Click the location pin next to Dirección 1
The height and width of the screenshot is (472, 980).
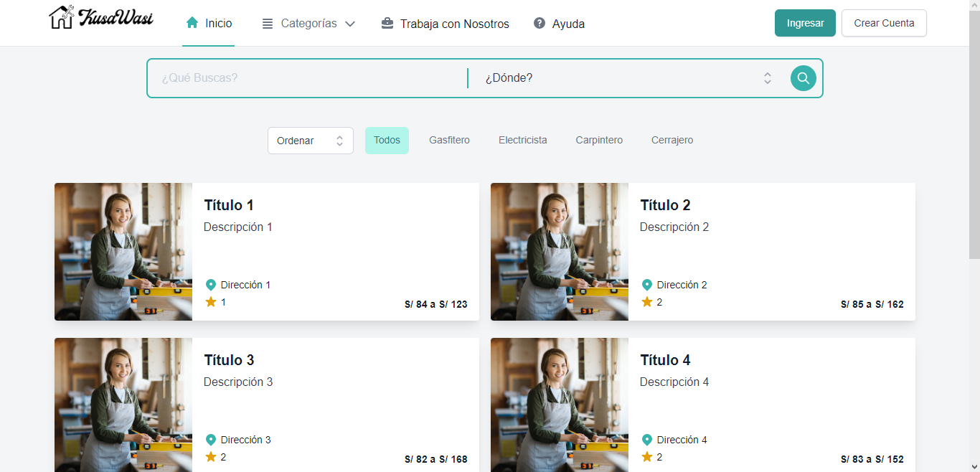pyautogui.click(x=211, y=285)
